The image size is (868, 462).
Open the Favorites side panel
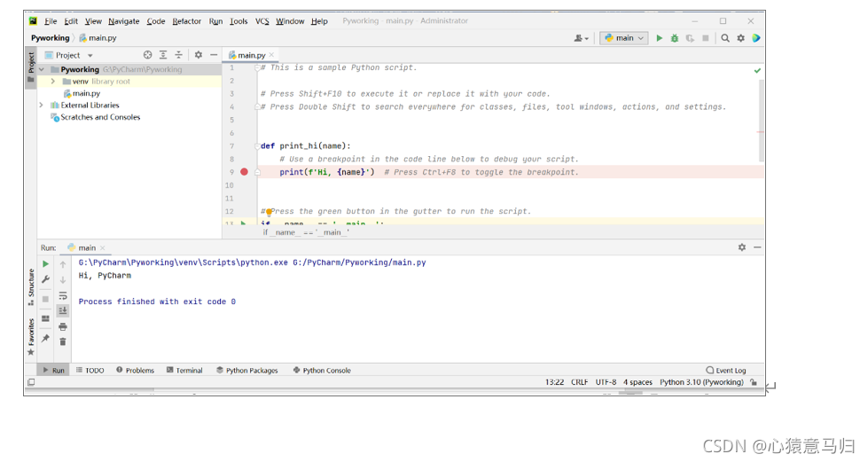click(x=31, y=336)
